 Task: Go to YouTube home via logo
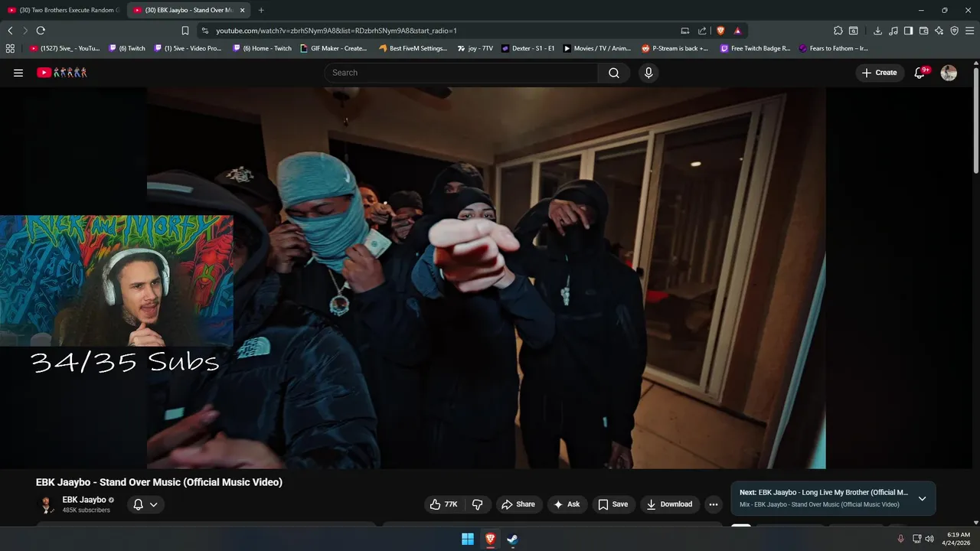[x=62, y=73]
